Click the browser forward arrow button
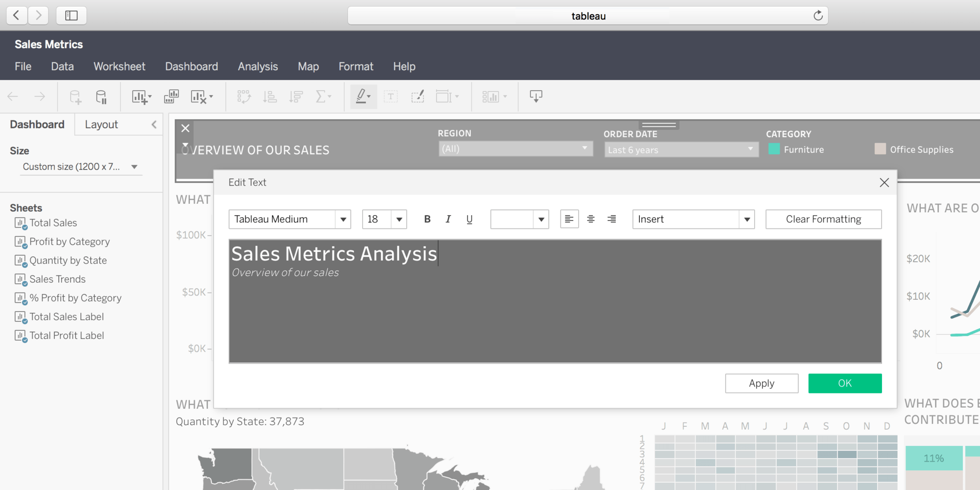 [38, 15]
